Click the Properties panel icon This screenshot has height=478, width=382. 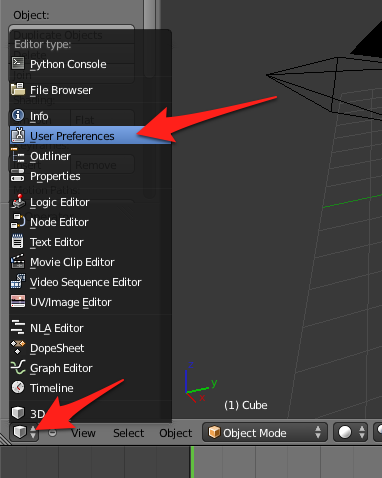pyautogui.click(x=18, y=175)
